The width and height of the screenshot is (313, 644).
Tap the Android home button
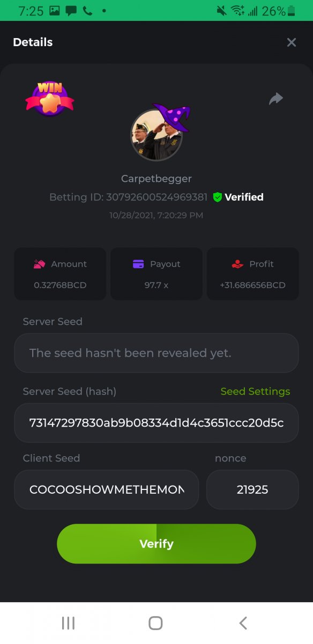coord(155,623)
